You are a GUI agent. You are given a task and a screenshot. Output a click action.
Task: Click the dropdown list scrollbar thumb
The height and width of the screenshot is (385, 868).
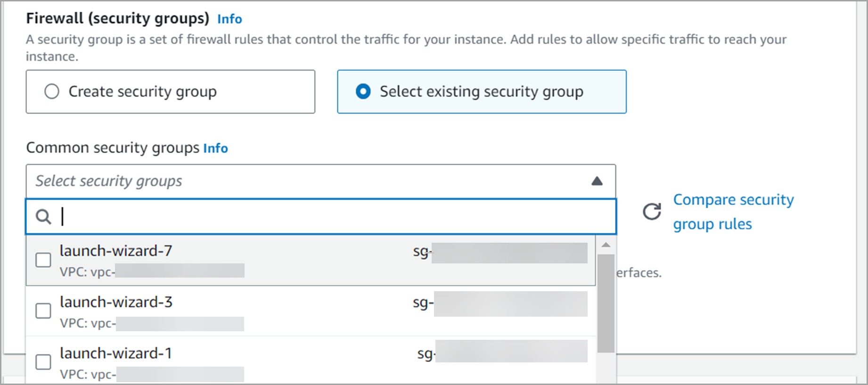pyautogui.click(x=606, y=303)
